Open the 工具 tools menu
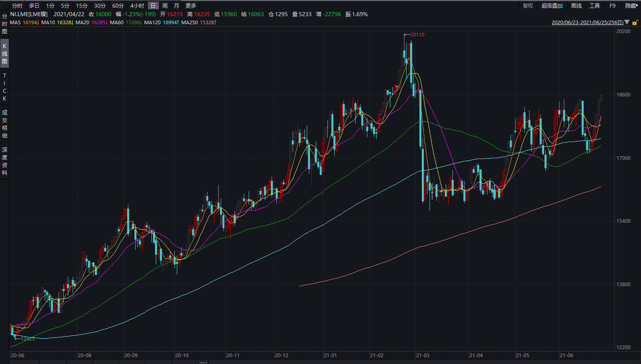This screenshot has width=641, height=364. [595, 6]
